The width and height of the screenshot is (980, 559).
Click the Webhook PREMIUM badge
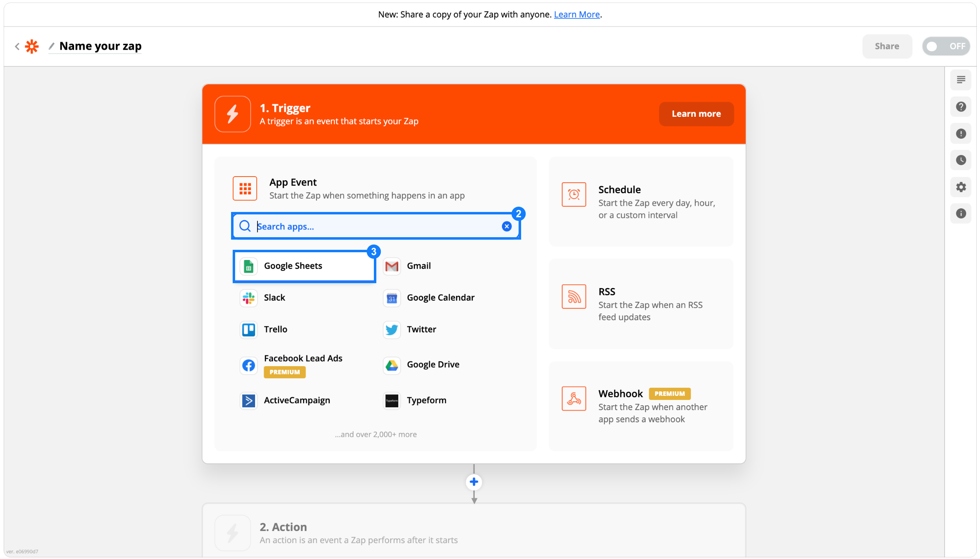click(x=670, y=394)
